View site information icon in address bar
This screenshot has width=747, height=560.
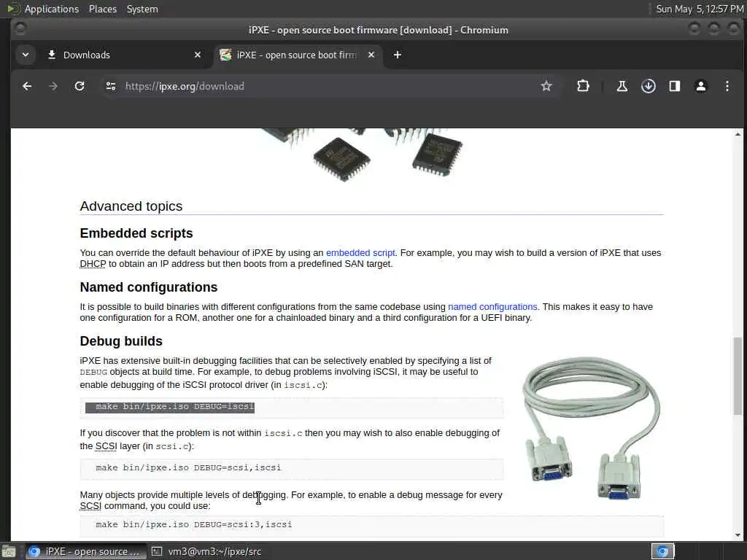111,86
